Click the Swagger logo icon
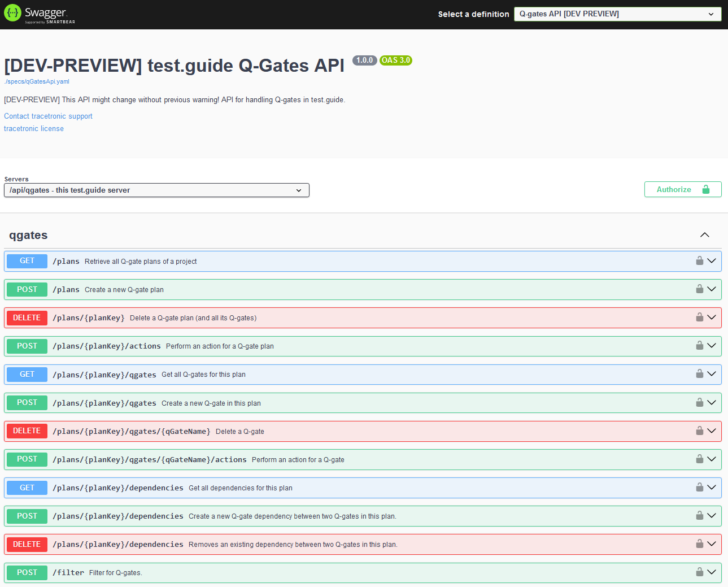This screenshot has width=728, height=587. [x=12, y=13]
